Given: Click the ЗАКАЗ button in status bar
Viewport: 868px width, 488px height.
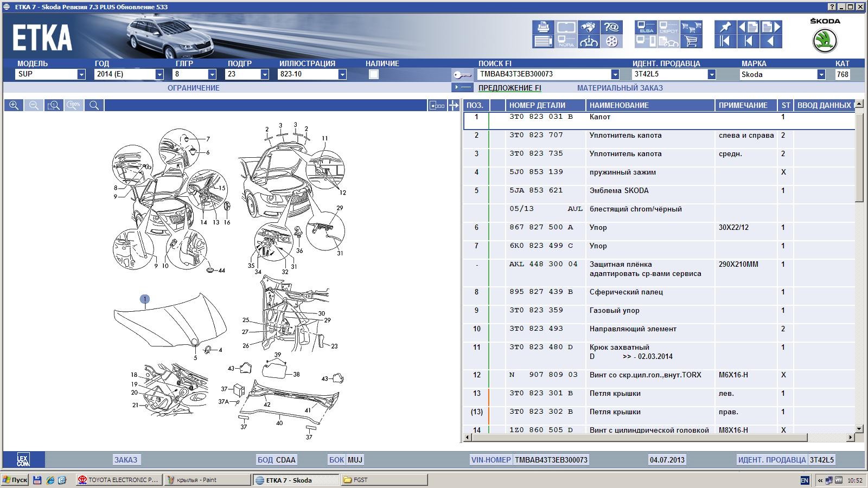Looking at the screenshot, I should pos(125,460).
